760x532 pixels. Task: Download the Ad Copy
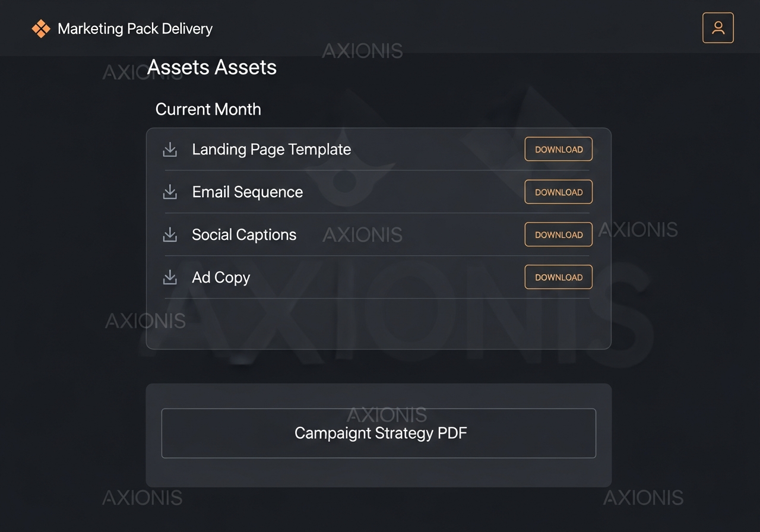[558, 277]
